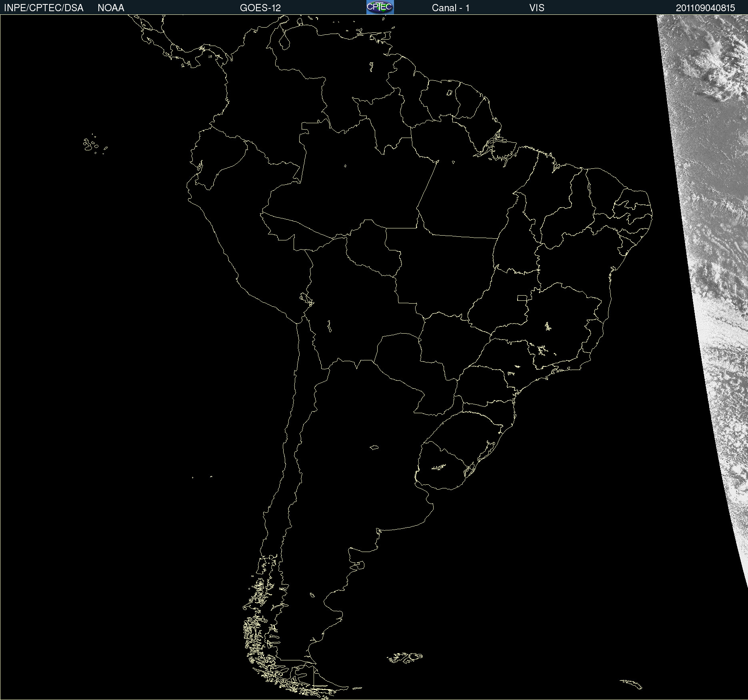Select the 201109040815 timestamp
This screenshot has height=700, width=748.
pos(706,8)
